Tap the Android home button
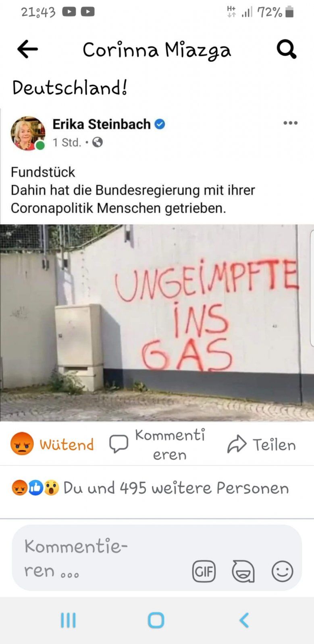 click(156, 620)
